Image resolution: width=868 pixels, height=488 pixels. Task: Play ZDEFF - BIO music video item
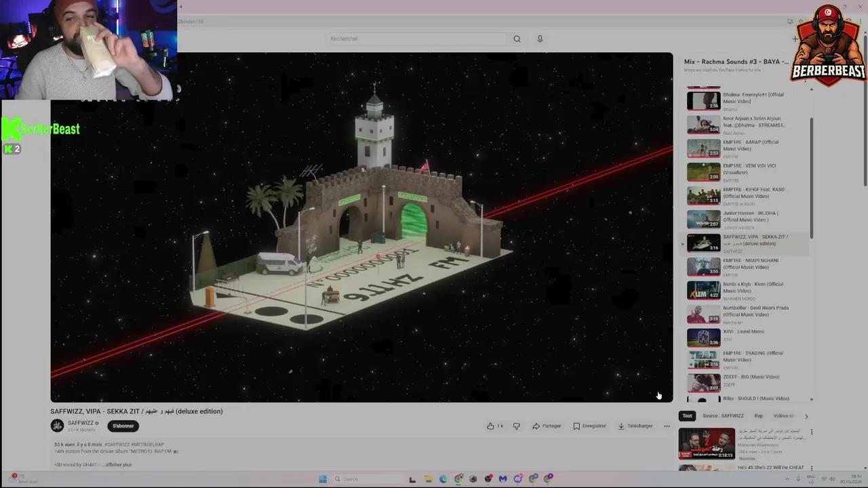746,383
